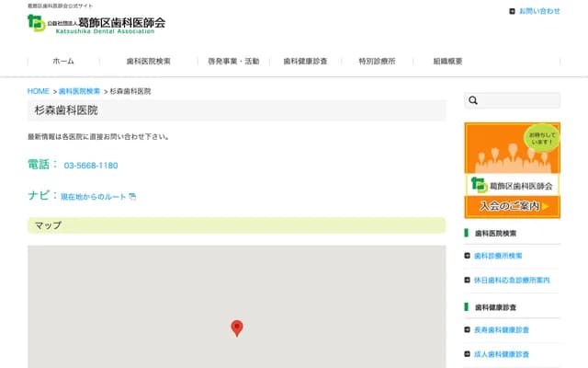588x368 pixels.
Task: Select 啓発事業・活動 in navigation bar
Action: click(x=233, y=61)
